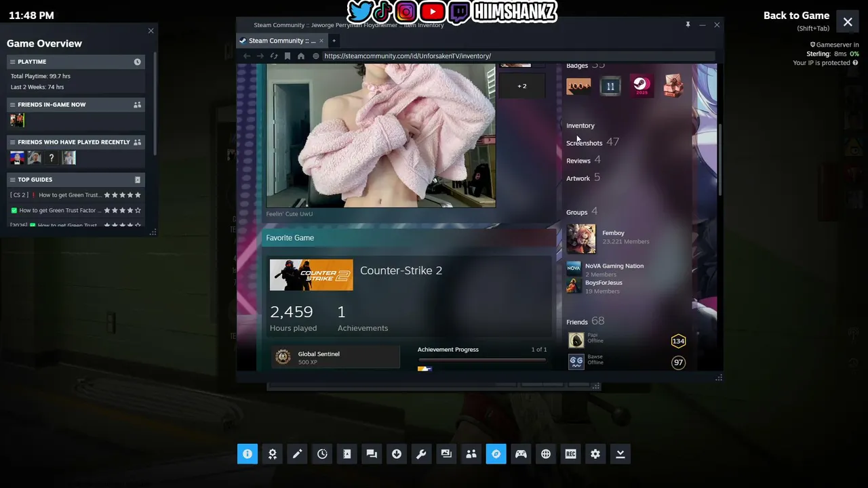Close the Steam Community browser tab
The width and height of the screenshot is (868, 488).
pyautogui.click(x=322, y=41)
